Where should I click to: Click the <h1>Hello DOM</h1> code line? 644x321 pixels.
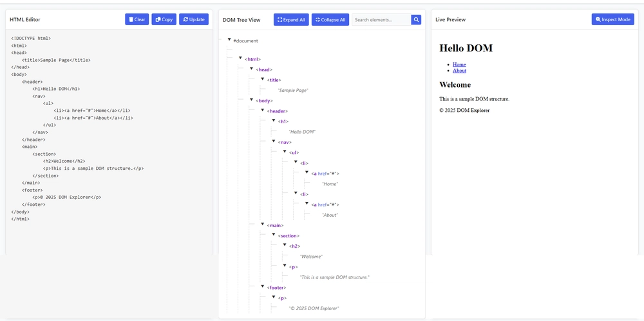tap(56, 89)
